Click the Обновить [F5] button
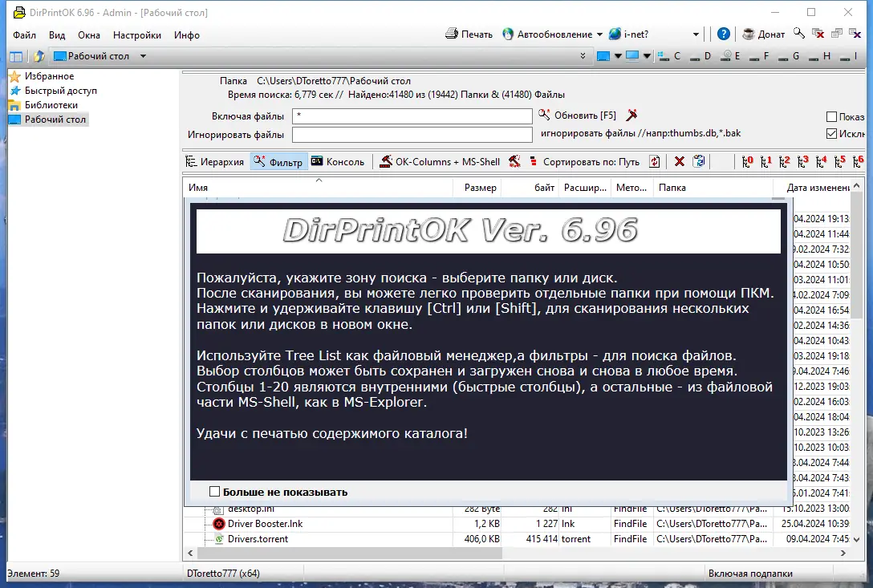Image resolution: width=873 pixels, height=588 pixels. (578, 116)
